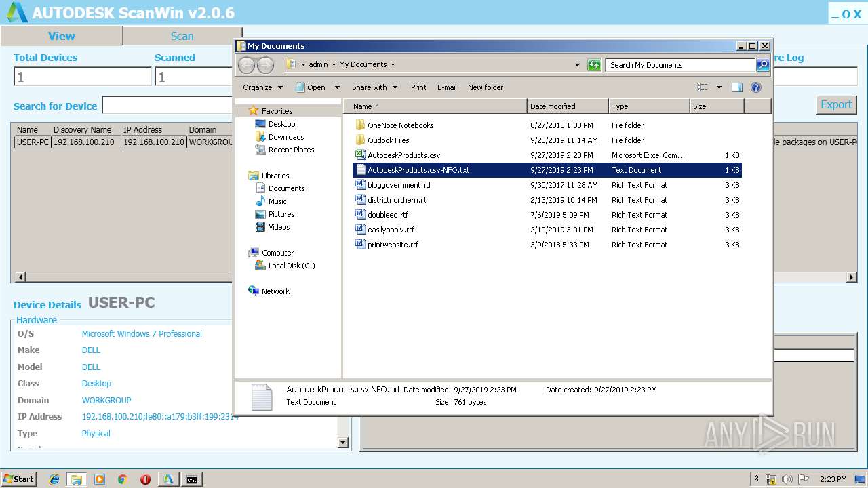Toggle the preview pane icon

[x=737, y=87]
